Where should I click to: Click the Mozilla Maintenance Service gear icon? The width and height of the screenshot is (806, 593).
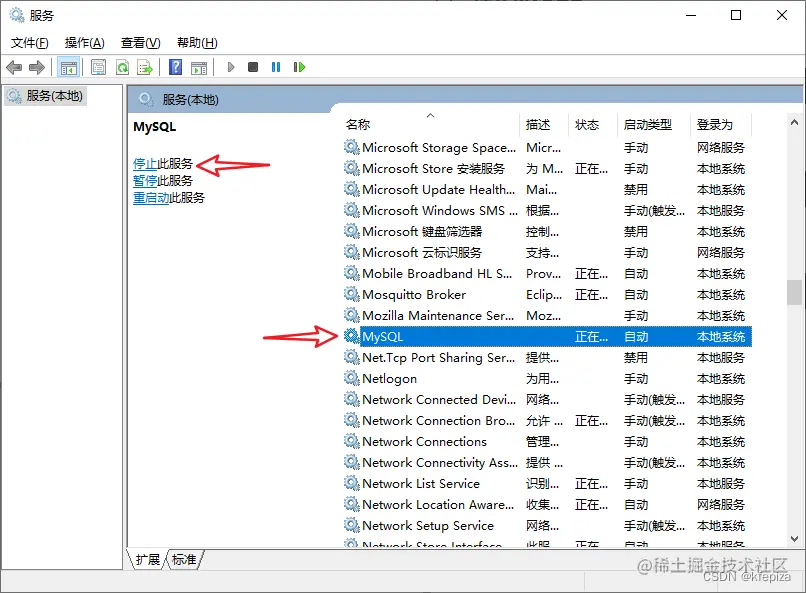[351, 315]
